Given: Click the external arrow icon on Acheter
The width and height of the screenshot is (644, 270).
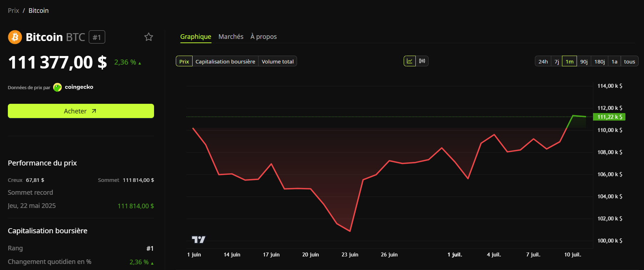Looking at the screenshot, I should coord(94,111).
